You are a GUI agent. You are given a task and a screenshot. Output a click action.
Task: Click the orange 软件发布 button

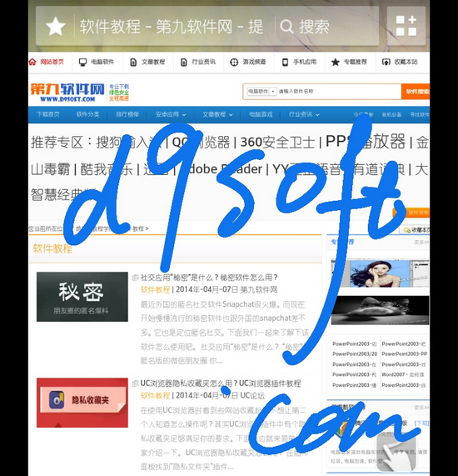point(412,213)
